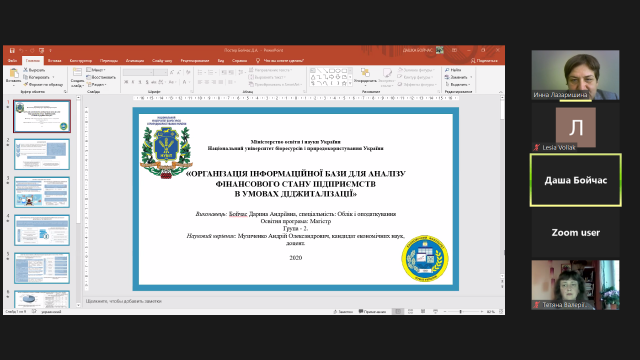Toggle justify text alignment
640x360 pixels.
pos(221,82)
